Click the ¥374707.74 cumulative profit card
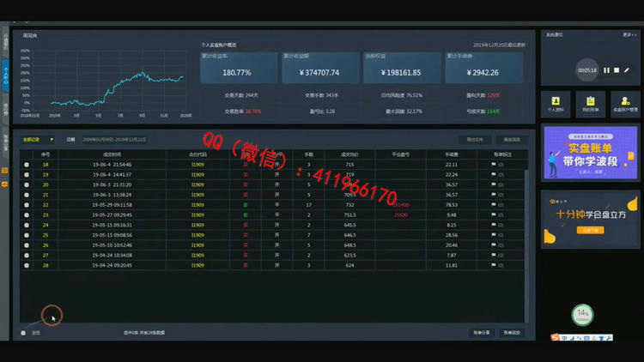Viewport: 644px width, 362px height. click(320, 68)
